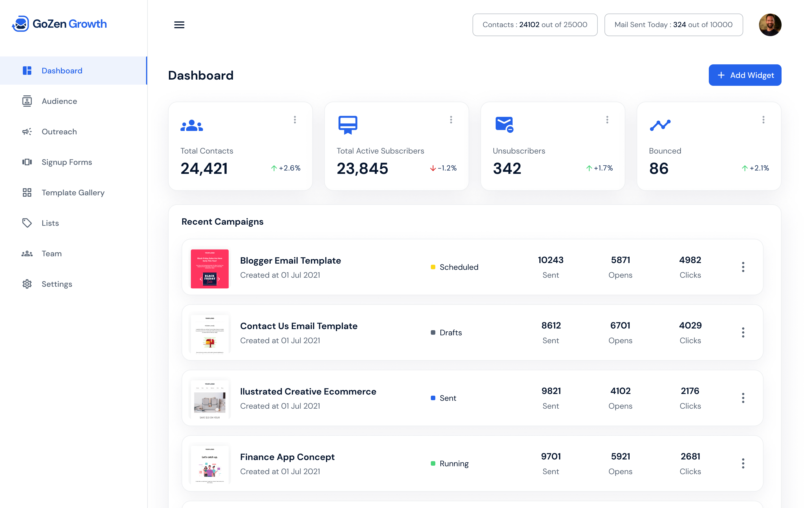The width and height of the screenshot is (812, 508).
Task: Open Unsubscribers card options menu
Action: (607, 120)
